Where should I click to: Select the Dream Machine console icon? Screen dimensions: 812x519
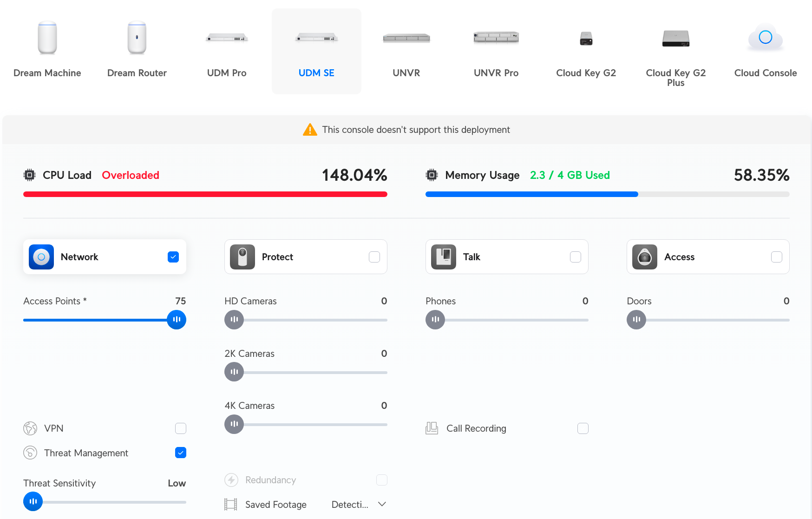pos(47,38)
